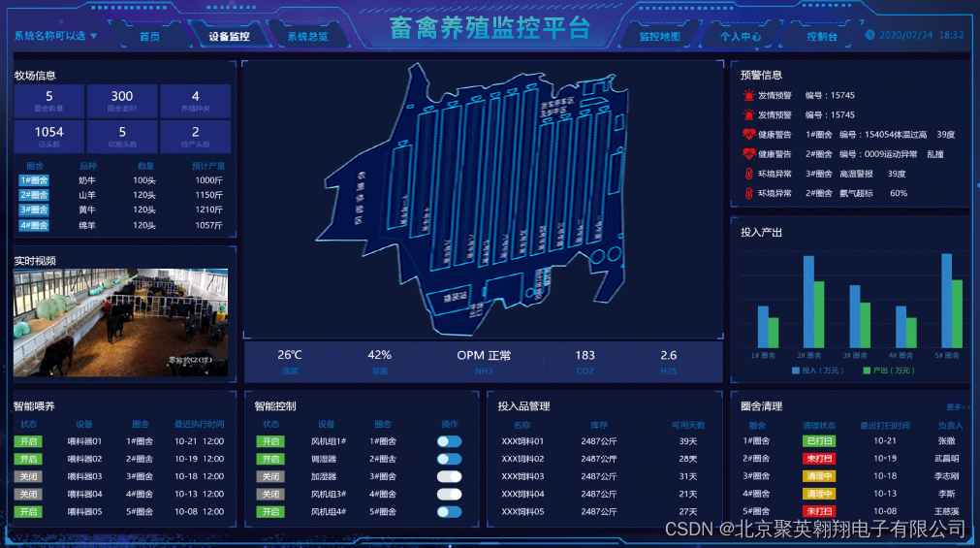Click heart icon of 2#圈舍 健康警告

(748, 153)
